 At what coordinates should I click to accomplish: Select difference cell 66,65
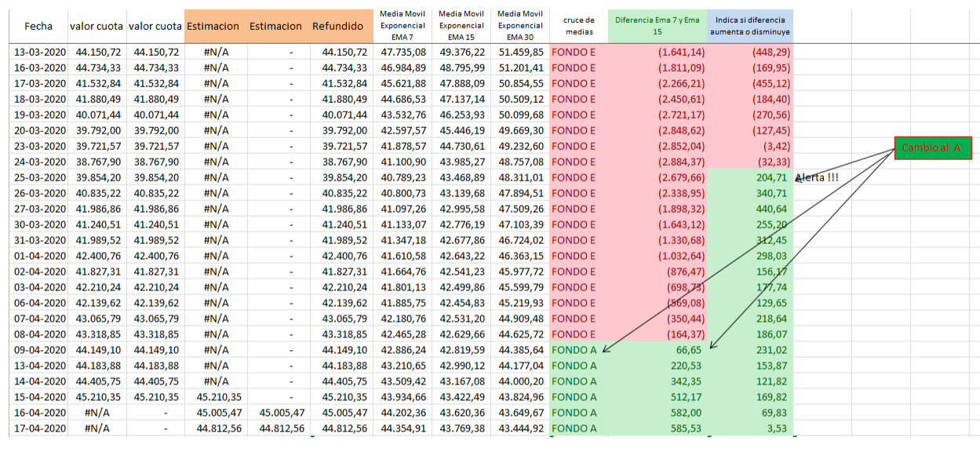[658, 350]
